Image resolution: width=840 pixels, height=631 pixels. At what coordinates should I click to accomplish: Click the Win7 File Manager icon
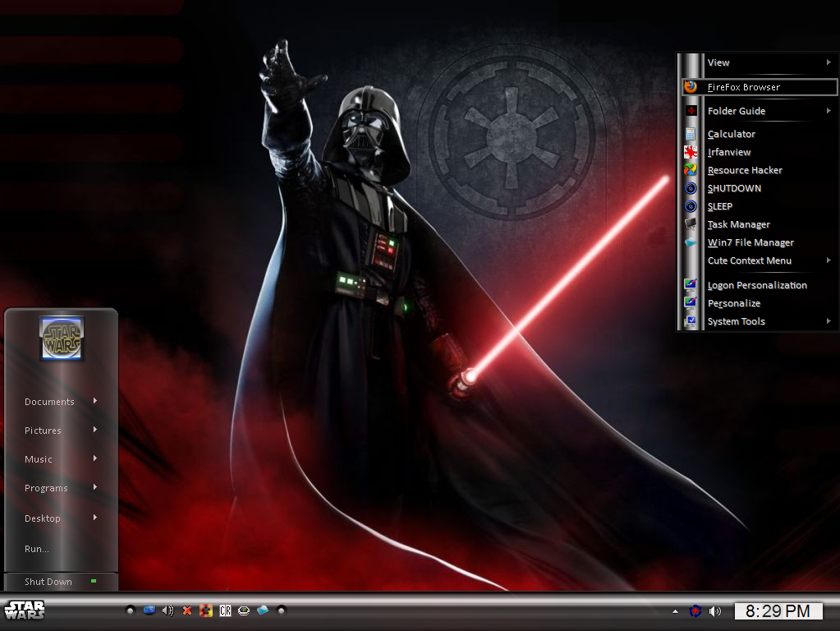pyautogui.click(x=691, y=242)
